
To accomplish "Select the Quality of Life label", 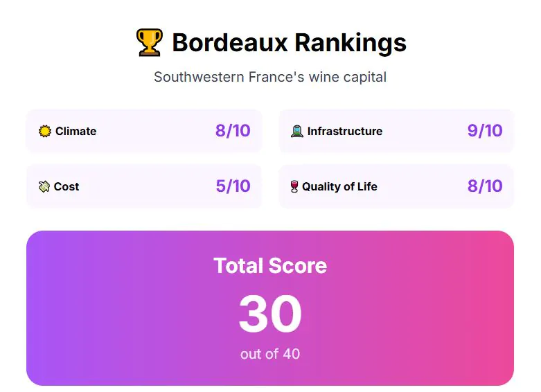I will pyautogui.click(x=339, y=186).
